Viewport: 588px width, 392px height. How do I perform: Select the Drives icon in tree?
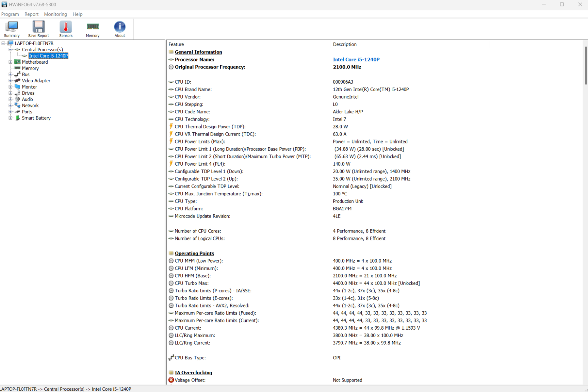[x=17, y=93]
